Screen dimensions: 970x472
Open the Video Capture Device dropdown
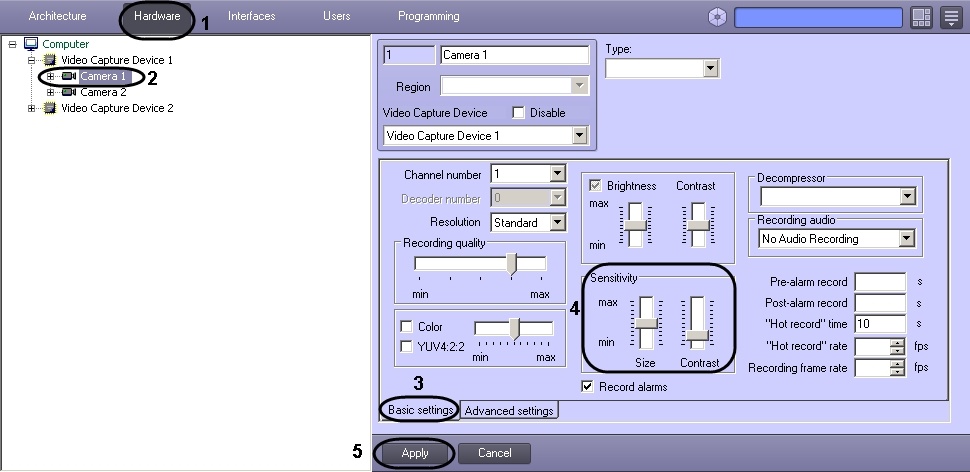click(579, 135)
